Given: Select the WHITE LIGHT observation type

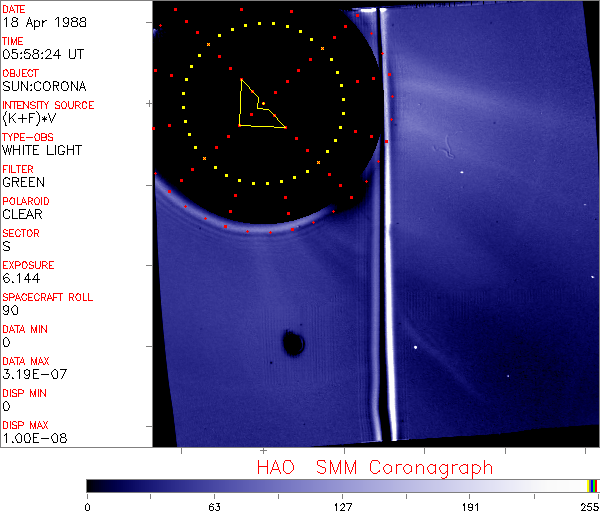Looking at the screenshot, I should point(42,150).
